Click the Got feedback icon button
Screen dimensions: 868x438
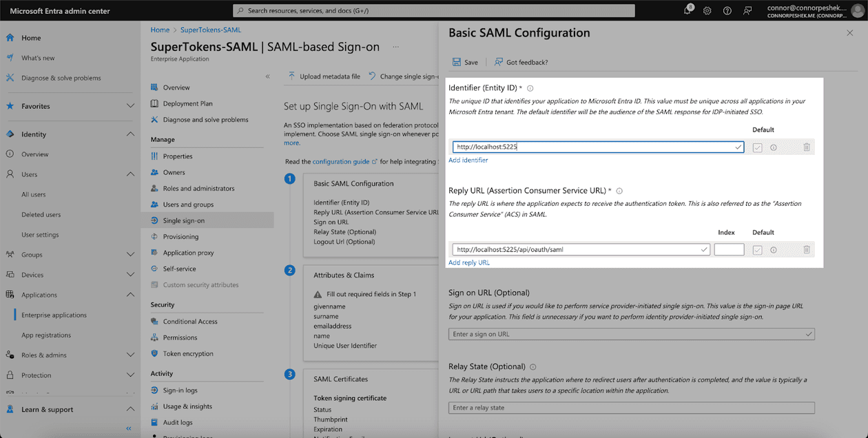click(499, 62)
